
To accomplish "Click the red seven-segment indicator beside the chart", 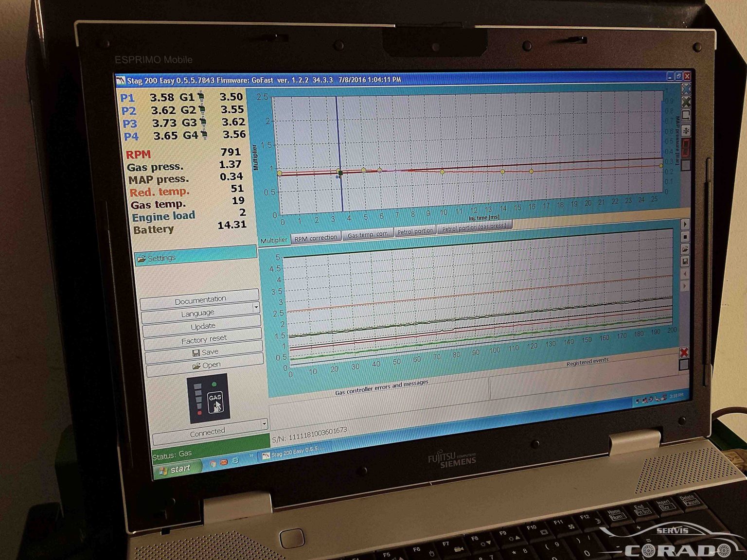I will (x=686, y=148).
